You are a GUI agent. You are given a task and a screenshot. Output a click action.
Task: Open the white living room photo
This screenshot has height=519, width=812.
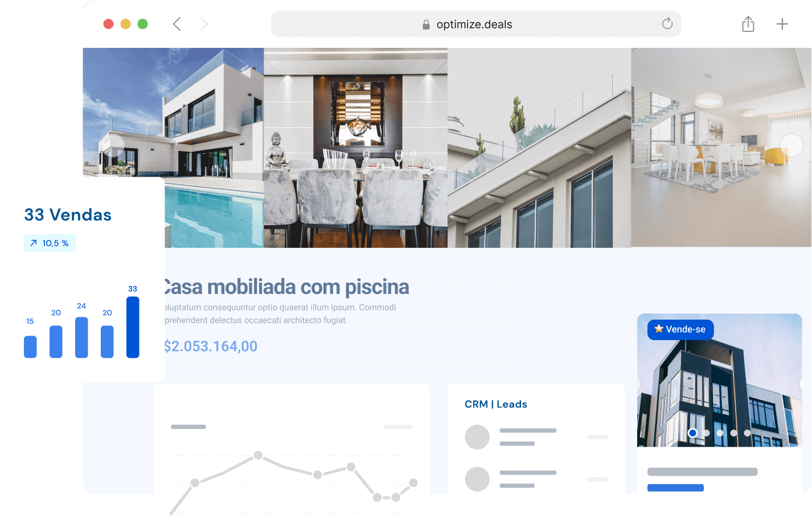721,148
